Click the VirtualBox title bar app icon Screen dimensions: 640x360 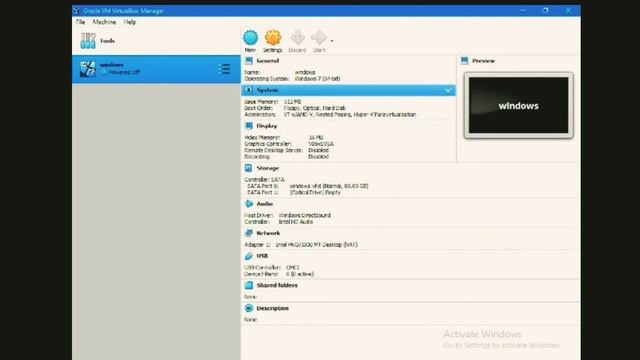(76, 11)
